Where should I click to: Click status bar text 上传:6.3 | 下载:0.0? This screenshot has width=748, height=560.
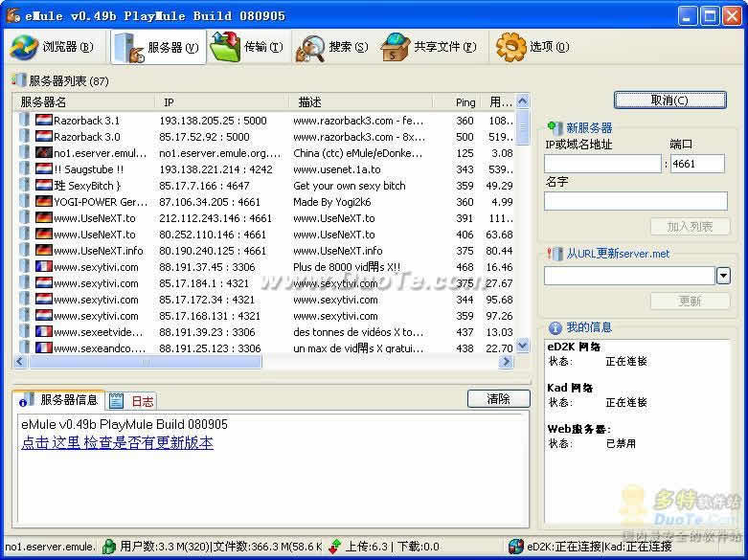392,547
